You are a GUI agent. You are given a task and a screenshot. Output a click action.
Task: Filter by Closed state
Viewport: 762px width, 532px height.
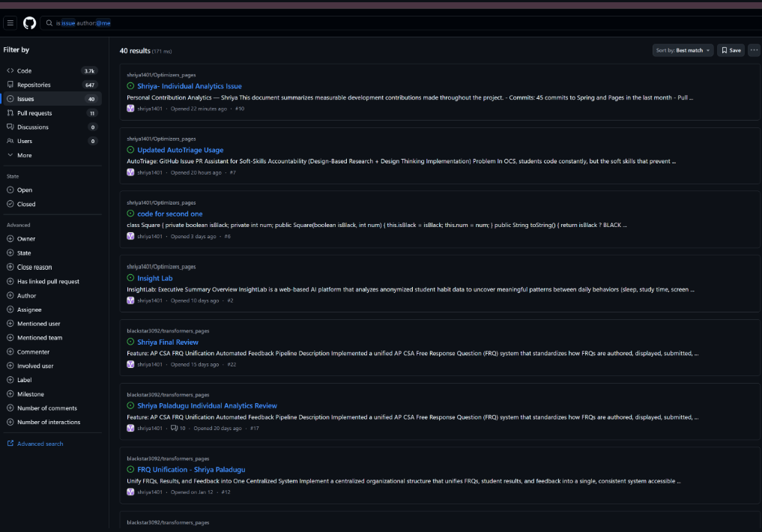pos(26,204)
